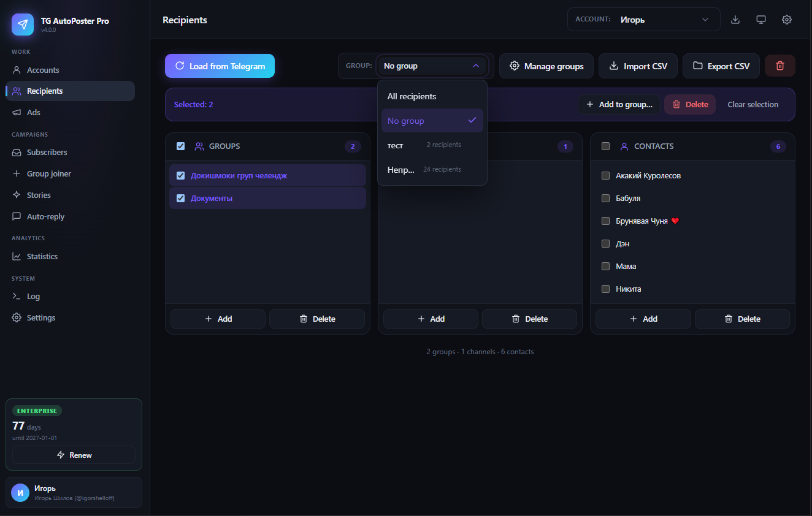The image size is (812, 516).
Task: Open Manage groups
Action: click(546, 66)
